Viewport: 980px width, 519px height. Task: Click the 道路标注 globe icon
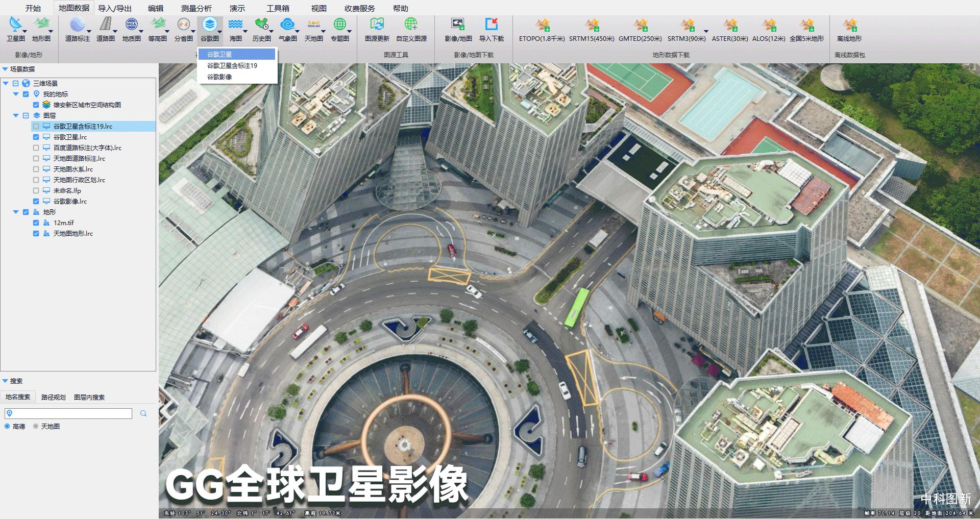[77, 24]
